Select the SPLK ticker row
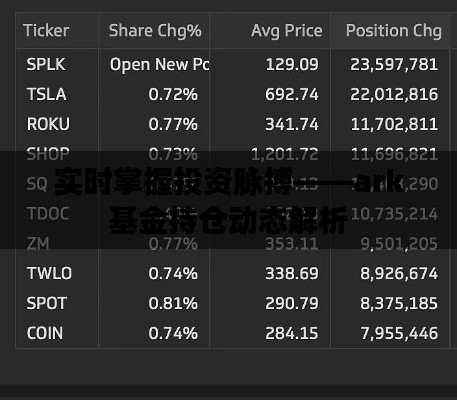This screenshot has width=457, height=400. pyautogui.click(x=232, y=64)
